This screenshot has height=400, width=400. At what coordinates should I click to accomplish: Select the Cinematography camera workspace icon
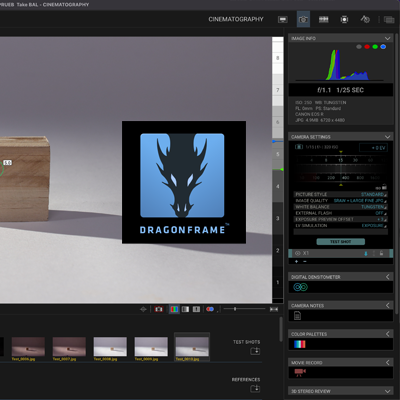coord(303,19)
